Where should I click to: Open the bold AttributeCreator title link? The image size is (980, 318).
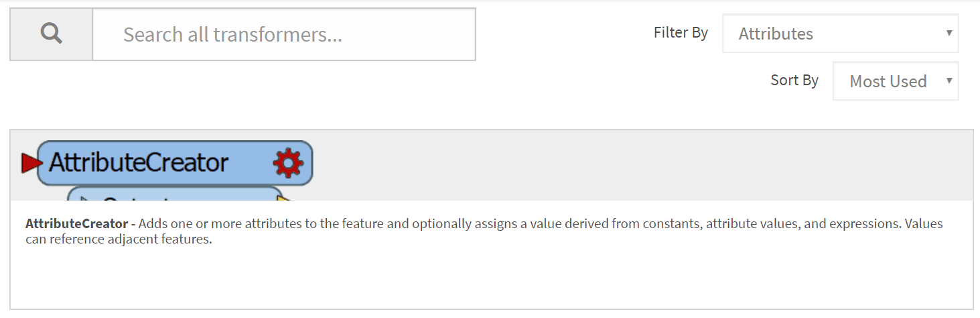[x=76, y=223]
